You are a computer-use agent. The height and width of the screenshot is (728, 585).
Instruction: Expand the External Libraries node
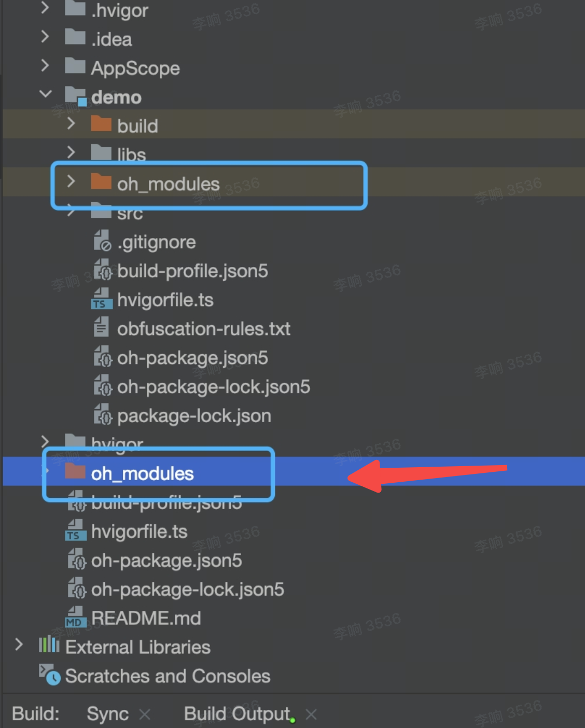19,645
